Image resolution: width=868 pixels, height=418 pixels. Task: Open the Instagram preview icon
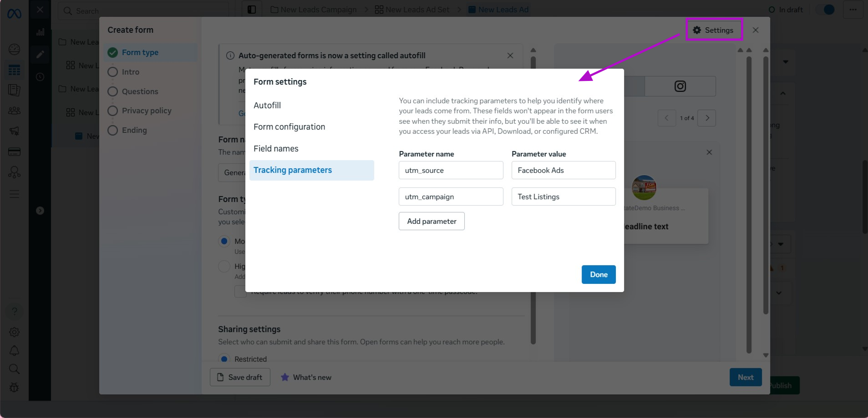[x=680, y=86]
